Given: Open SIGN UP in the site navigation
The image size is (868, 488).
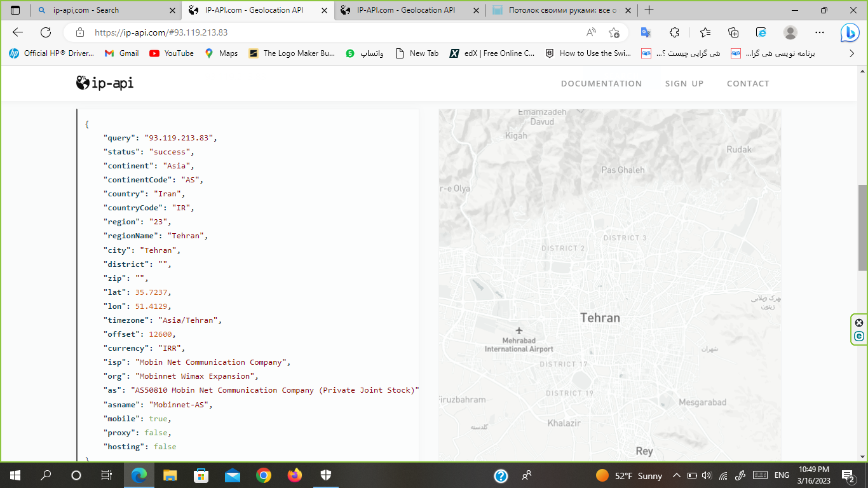Looking at the screenshot, I should coord(684,83).
